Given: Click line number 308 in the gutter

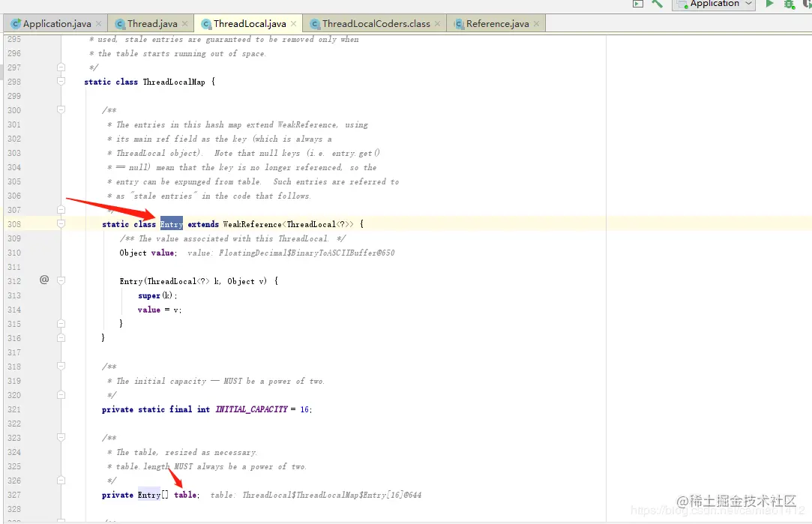Looking at the screenshot, I should [x=14, y=224].
